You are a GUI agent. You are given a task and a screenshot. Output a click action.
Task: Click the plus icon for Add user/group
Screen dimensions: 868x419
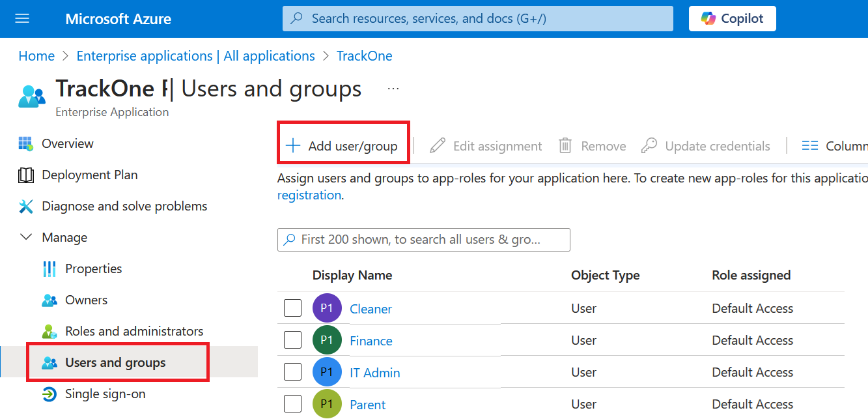(x=294, y=146)
